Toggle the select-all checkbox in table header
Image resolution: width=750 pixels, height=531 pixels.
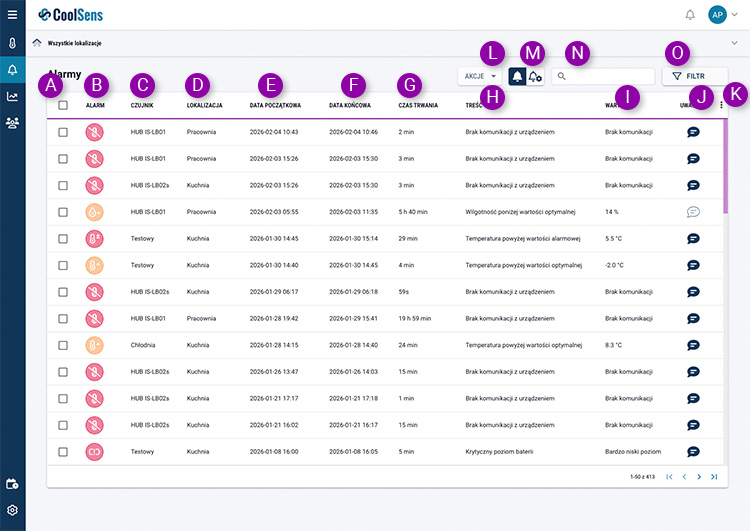pos(63,105)
